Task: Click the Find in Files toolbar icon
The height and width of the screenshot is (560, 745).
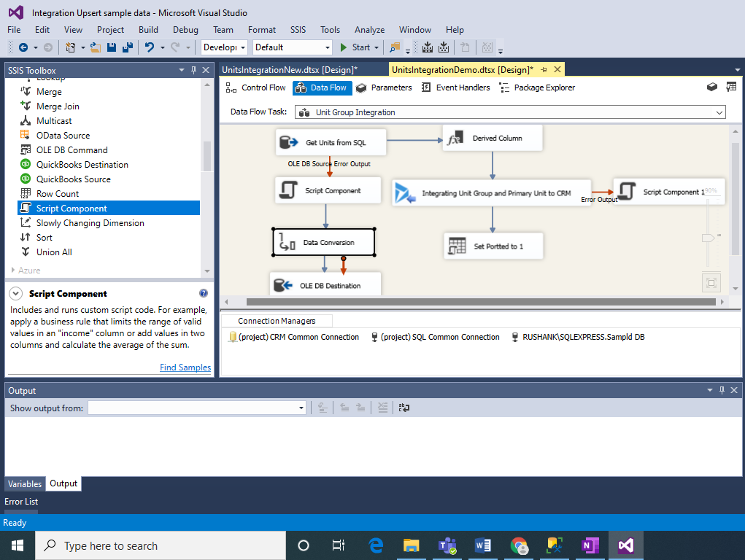Action: tap(394, 47)
